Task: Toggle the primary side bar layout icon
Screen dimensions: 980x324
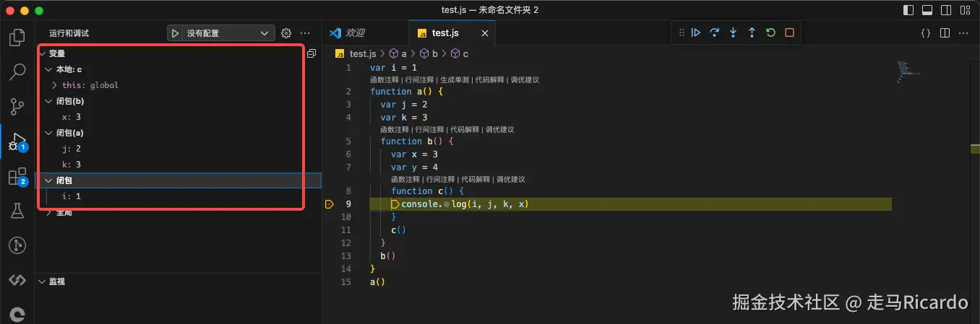Action: [909, 11]
